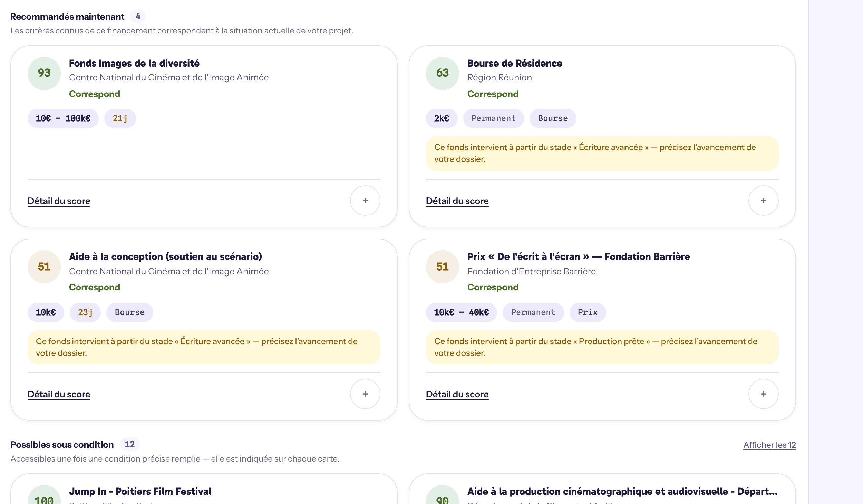Click Correspond status on Aide à la conception
The width and height of the screenshot is (863, 504).
click(95, 287)
